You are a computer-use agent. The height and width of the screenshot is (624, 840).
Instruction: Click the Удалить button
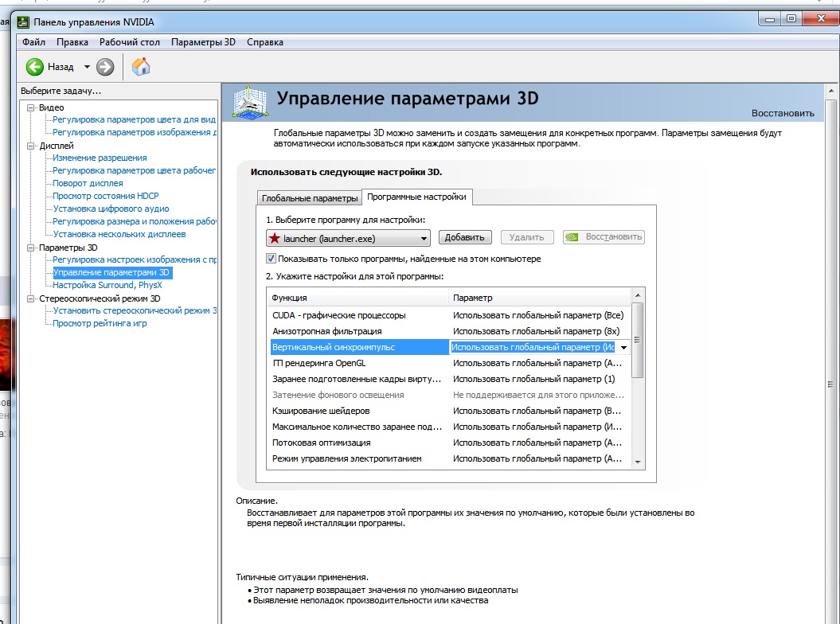[x=526, y=237]
